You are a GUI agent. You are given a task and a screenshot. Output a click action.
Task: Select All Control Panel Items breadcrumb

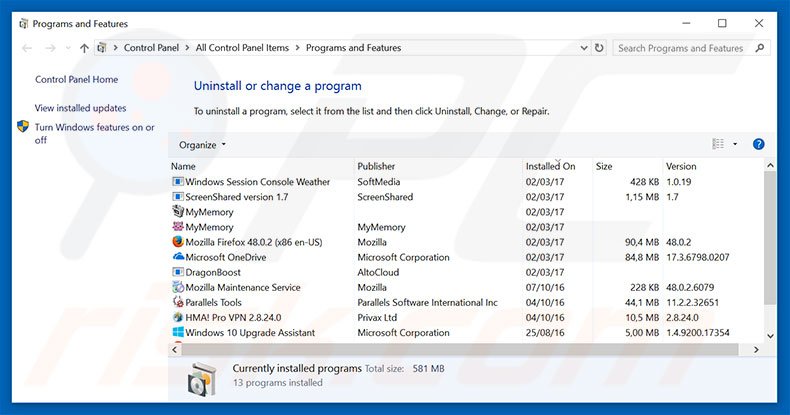[x=242, y=48]
